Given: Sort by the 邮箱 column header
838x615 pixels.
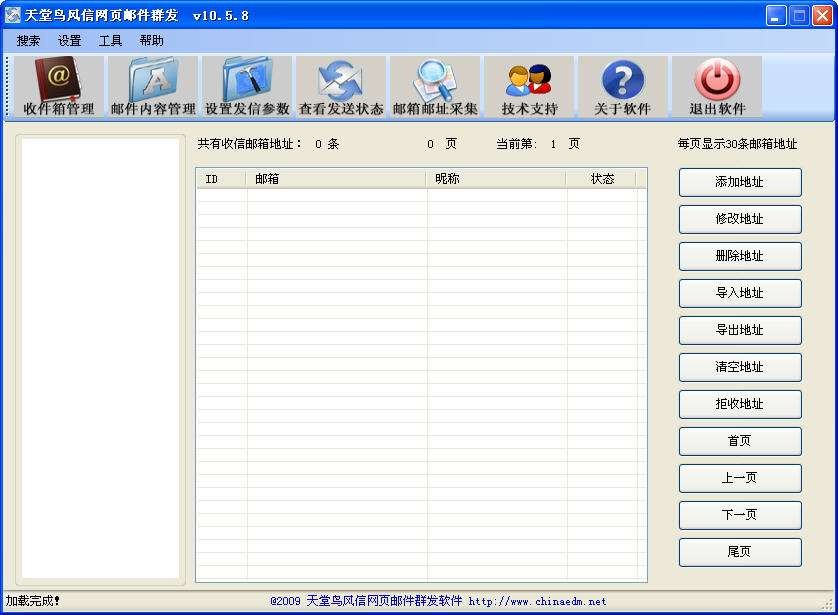Looking at the screenshot, I should (336, 179).
